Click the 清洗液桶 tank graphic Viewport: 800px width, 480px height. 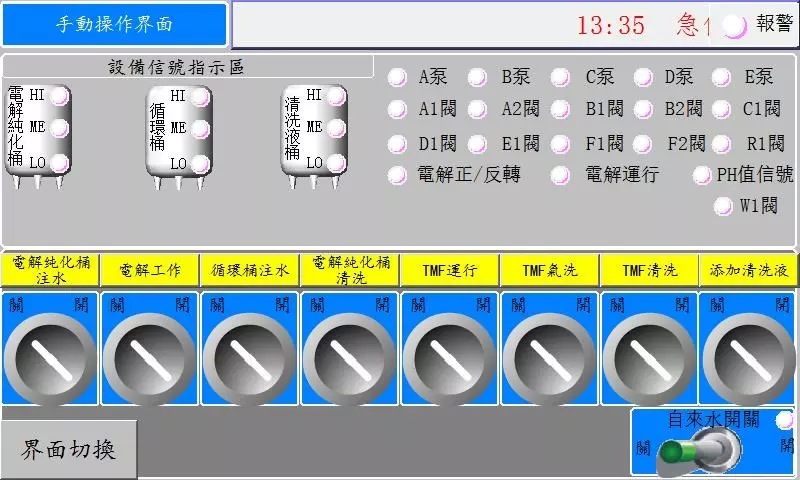coord(314,137)
